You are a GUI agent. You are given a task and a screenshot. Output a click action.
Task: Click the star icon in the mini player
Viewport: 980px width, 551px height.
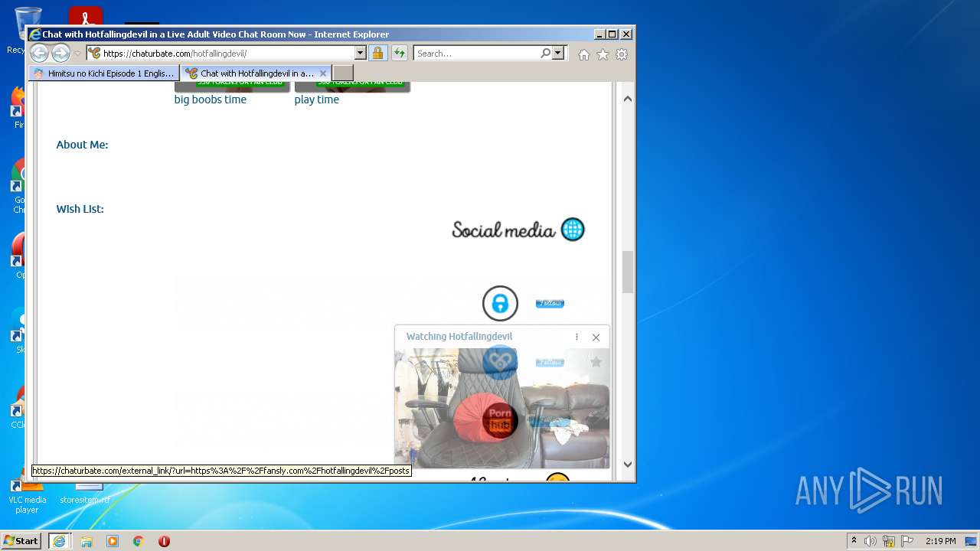(596, 362)
